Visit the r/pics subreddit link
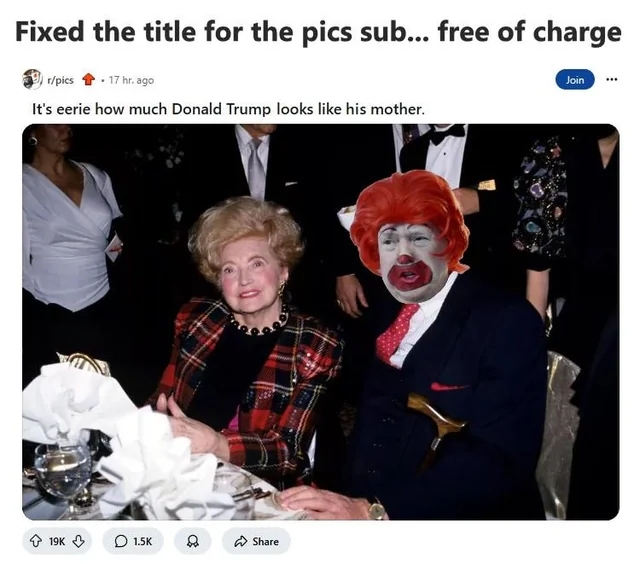 tap(60, 80)
